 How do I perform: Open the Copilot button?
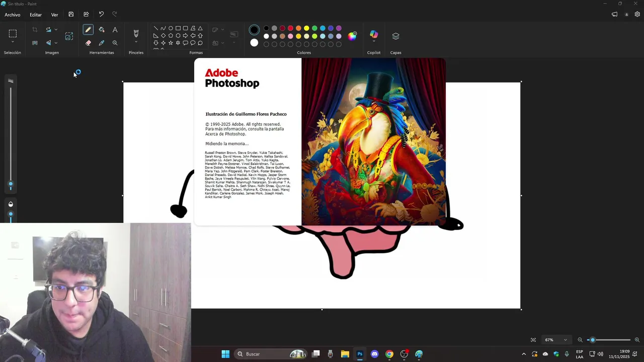(x=374, y=34)
